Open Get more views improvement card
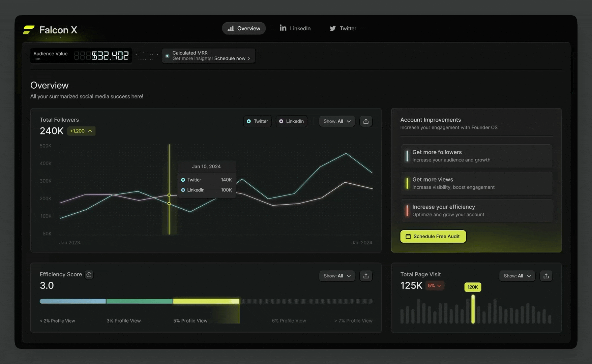The width and height of the screenshot is (592, 364). [477, 183]
